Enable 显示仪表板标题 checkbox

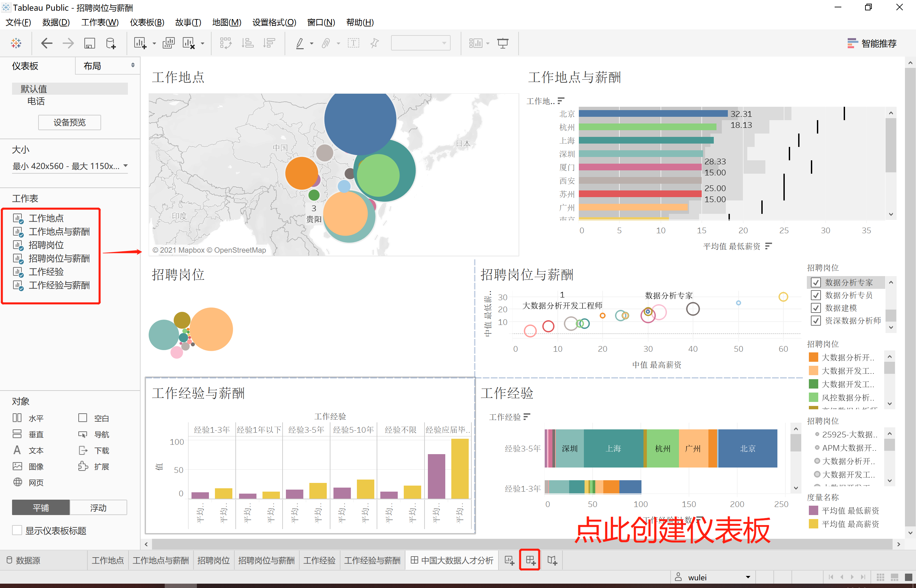pos(17,530)
